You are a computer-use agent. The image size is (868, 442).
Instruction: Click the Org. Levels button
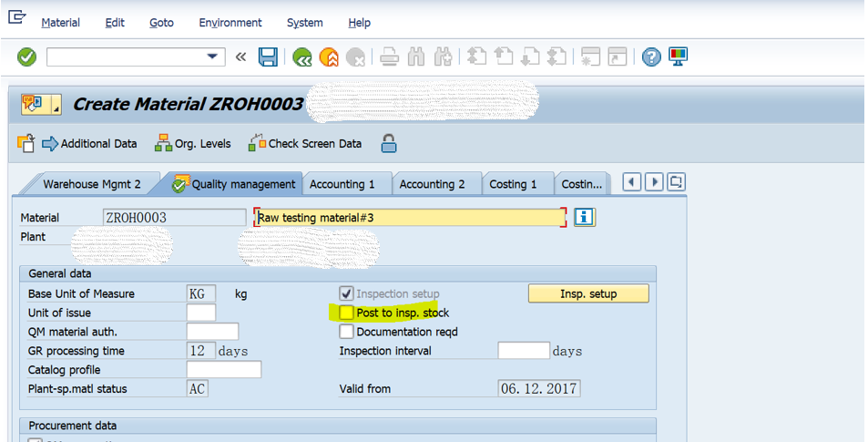click(x=193, y=144)
